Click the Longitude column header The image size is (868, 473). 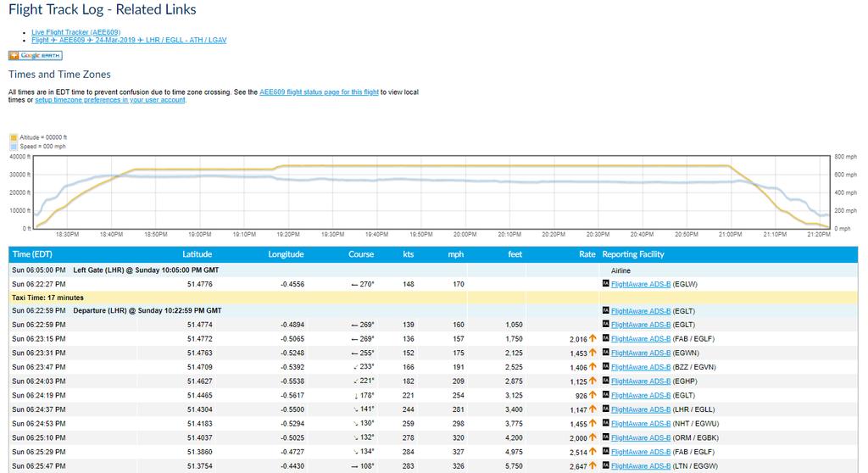click(x=286, y=254)
